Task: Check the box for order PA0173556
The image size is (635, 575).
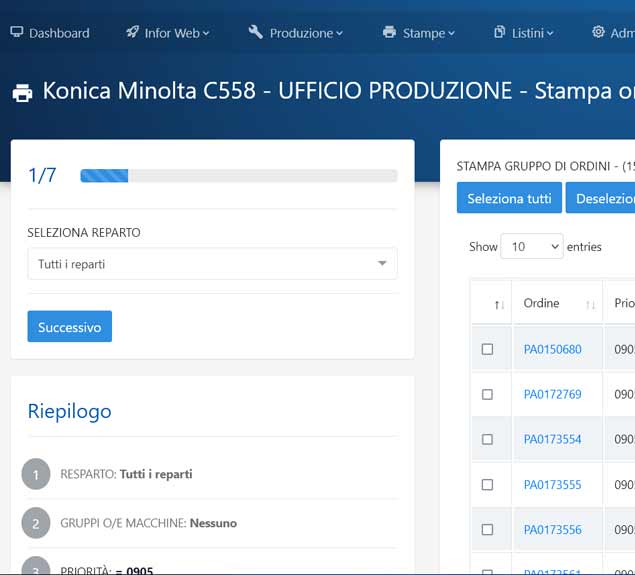Action: pyautogui.click(x=487, y=530)
